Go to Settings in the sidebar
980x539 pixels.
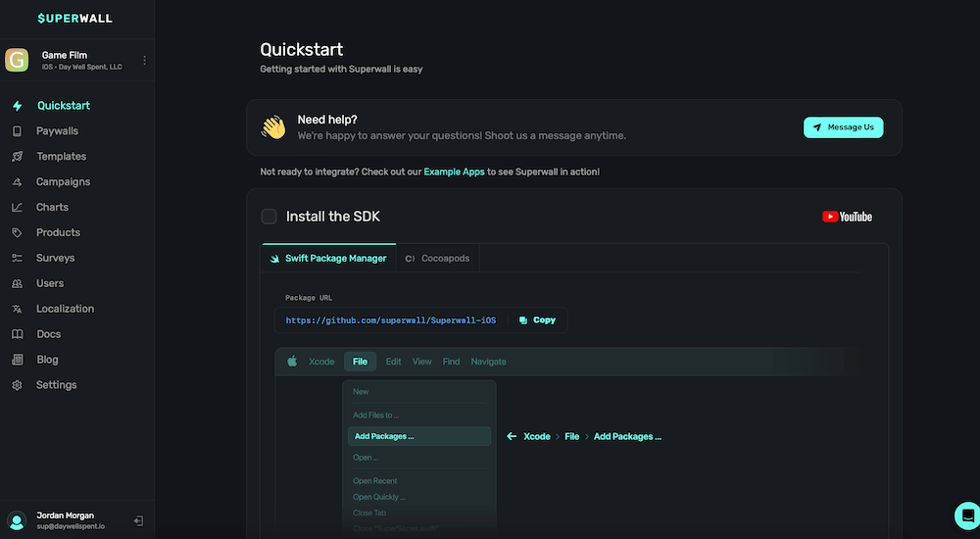coord(56,385)
